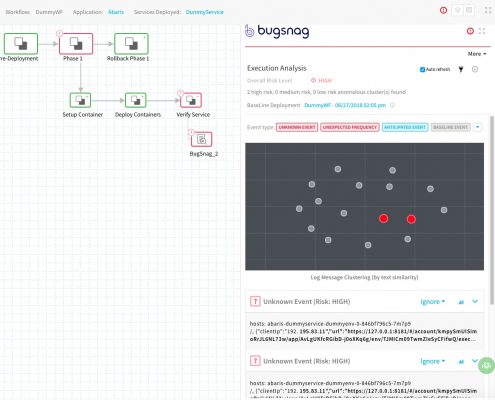This screenshot has height=400, width=495.
Task: Click the lightbulb icon after baseline deployment
Action: pos(392,105)
